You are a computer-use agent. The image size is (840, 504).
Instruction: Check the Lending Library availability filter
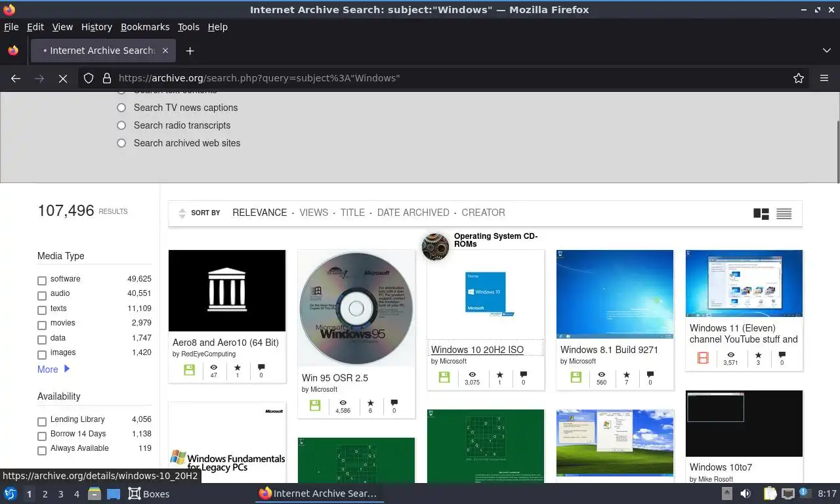(42, 421)
